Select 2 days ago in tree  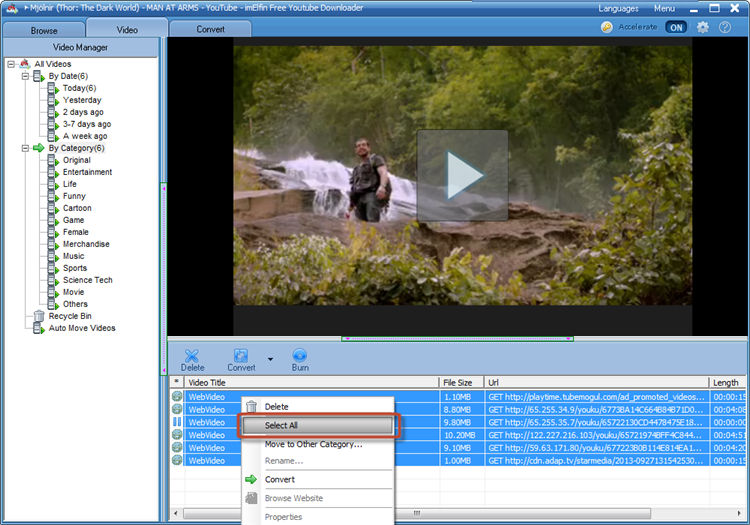tap(83, 112)
